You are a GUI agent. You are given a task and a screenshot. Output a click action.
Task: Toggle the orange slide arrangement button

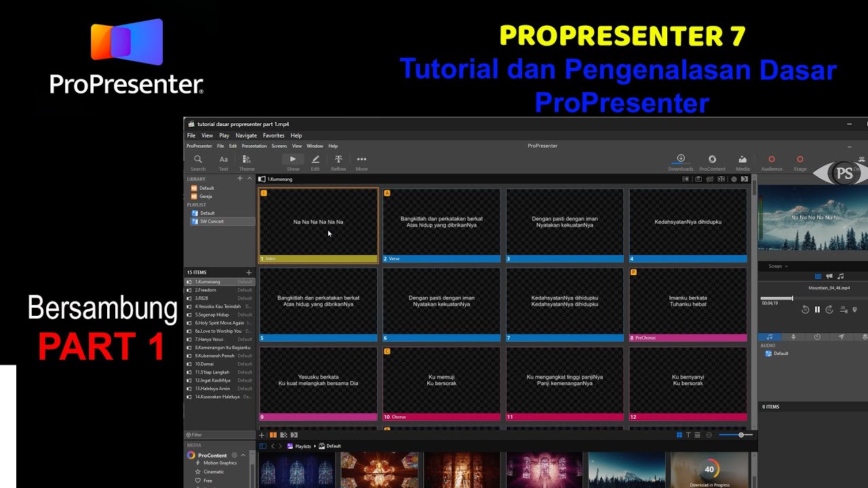tap(273, 435)
